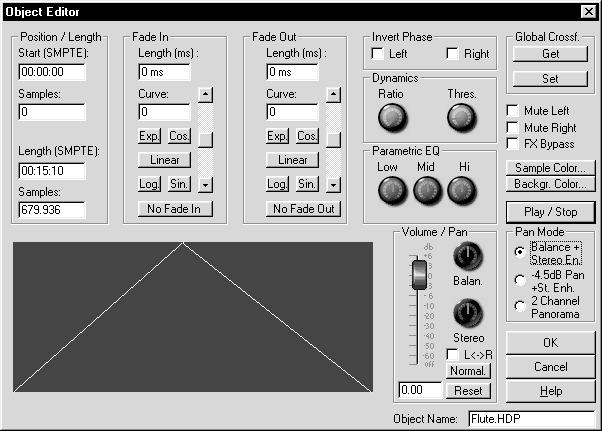602x431 pixels.
Task: Enable Invert Phase Left checkbox
Action: 378,53
